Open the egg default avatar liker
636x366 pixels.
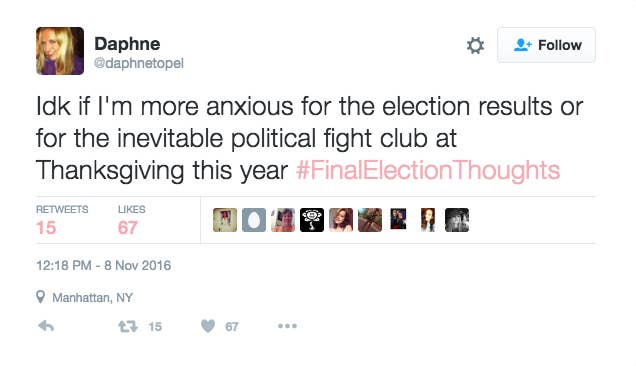point(254,220)
